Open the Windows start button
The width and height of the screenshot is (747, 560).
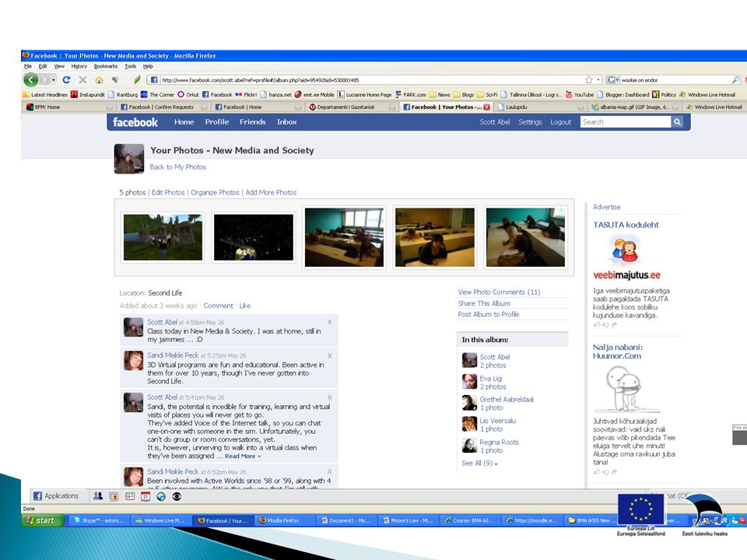click(42, 520)
